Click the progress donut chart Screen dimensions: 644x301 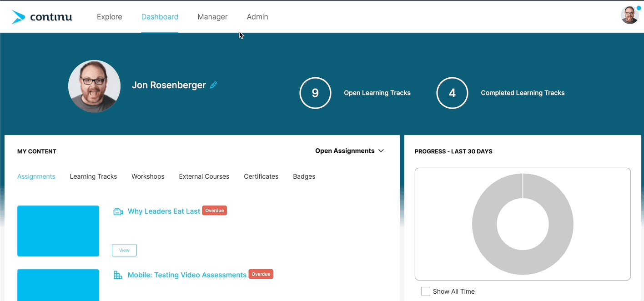(523, 224)
